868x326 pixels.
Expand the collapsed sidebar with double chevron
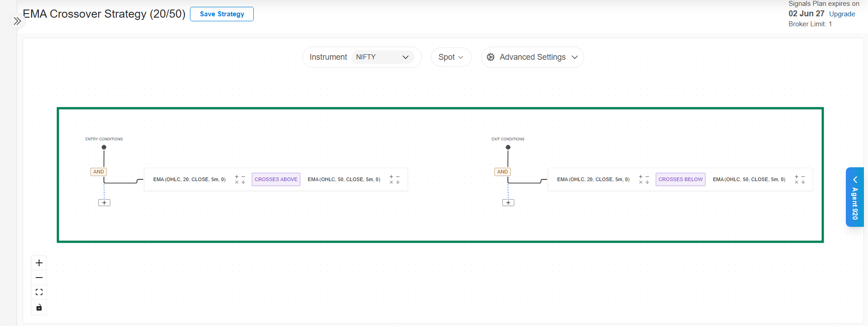[x=17, y=21]
